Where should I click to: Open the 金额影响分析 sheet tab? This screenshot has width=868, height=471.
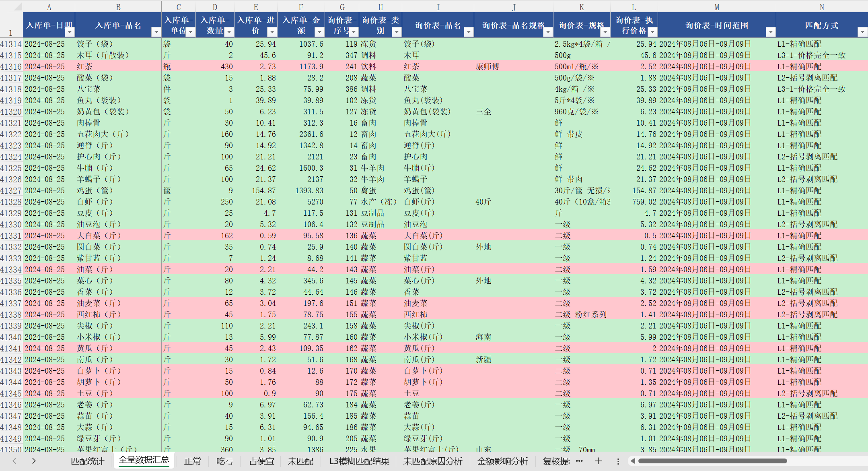pyautogui.click(x=502, y=461)
